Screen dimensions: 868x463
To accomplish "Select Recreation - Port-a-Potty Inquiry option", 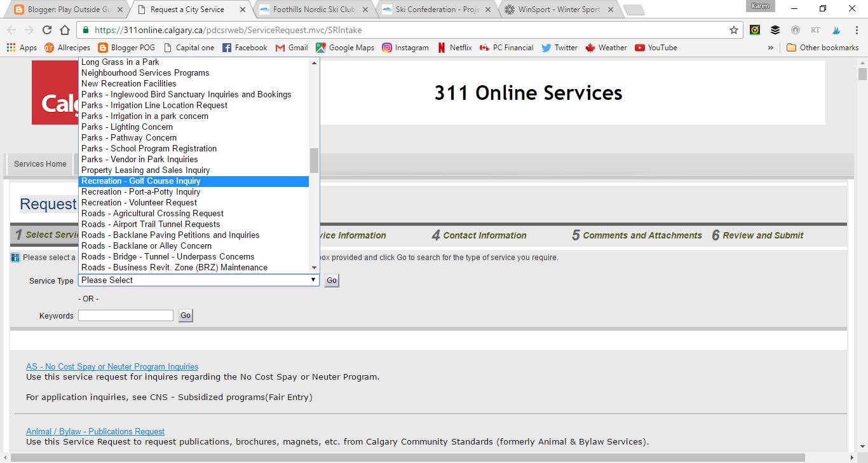I will tap(194, 192).
